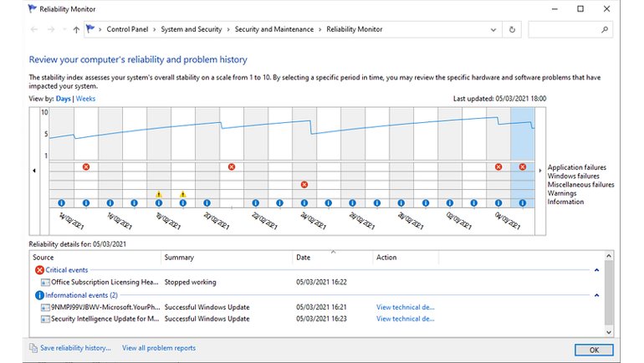This screenshot has width=644, height=363.
Task: Select the application failure on 15/02/2021
Action: [x=86, y=166]
